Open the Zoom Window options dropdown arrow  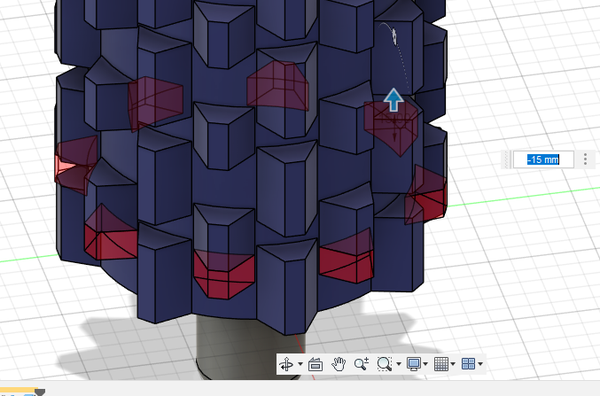click(399, 364)
